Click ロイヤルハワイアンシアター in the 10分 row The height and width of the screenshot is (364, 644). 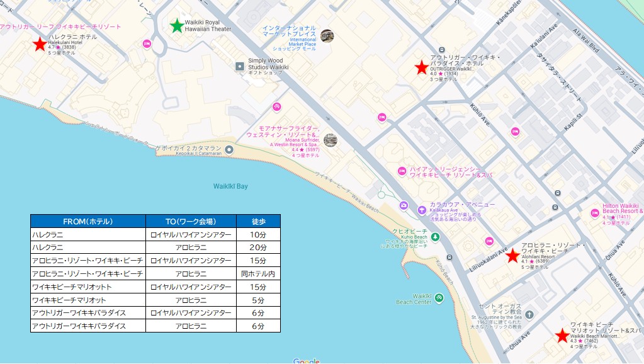pos(191,235)
